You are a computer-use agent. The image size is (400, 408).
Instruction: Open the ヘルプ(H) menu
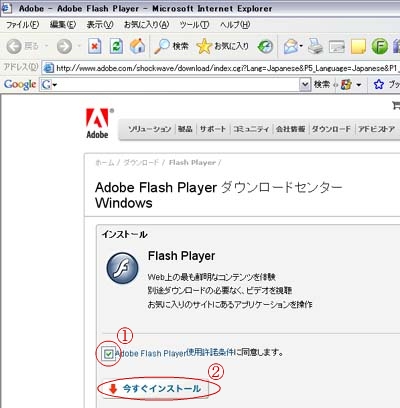(235, 25)
